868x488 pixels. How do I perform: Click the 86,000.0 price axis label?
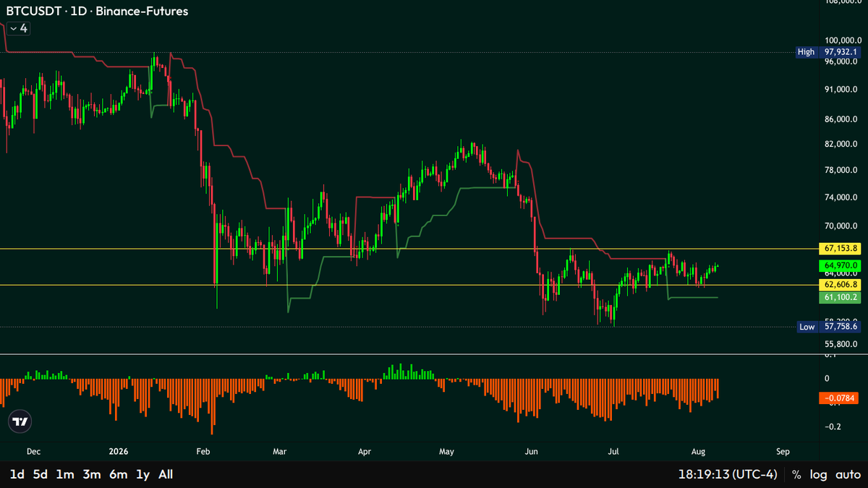pos(841,119)
